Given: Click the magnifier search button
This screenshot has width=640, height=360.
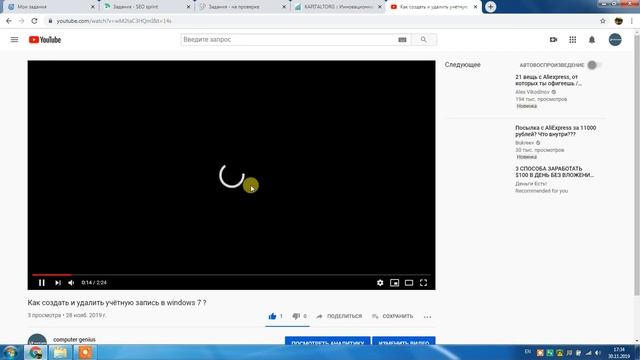Looking at the screenshot, I should pyautogui.click(x=424, y=40).
